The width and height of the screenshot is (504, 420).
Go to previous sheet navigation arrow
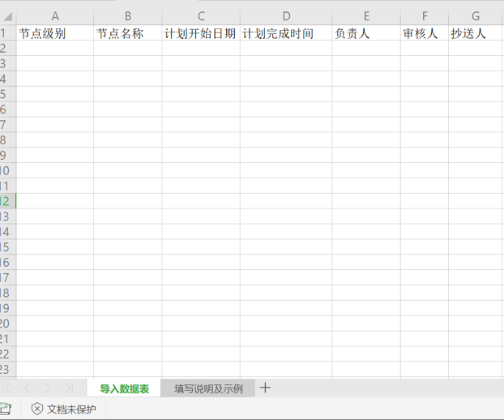point(27,388)
